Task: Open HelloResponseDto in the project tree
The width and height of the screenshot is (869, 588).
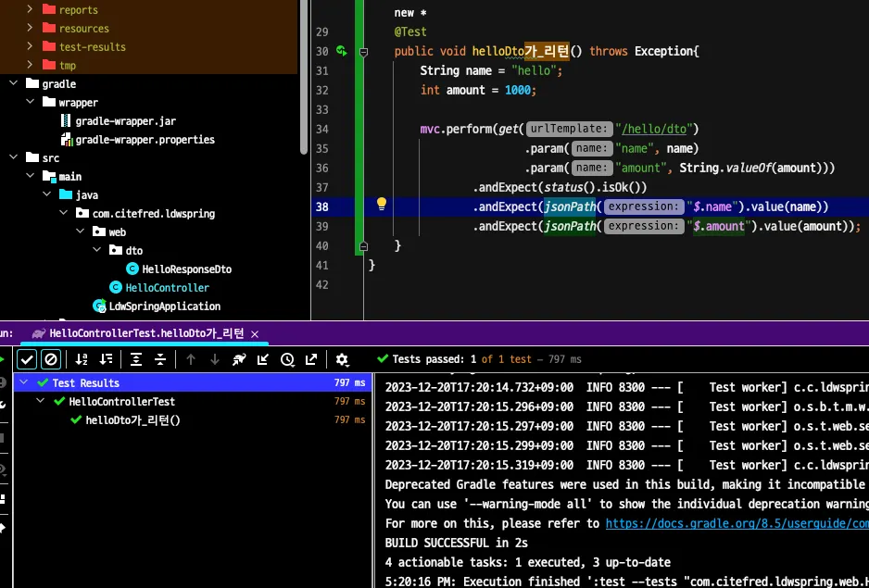Action: click(x=185, y=269)
